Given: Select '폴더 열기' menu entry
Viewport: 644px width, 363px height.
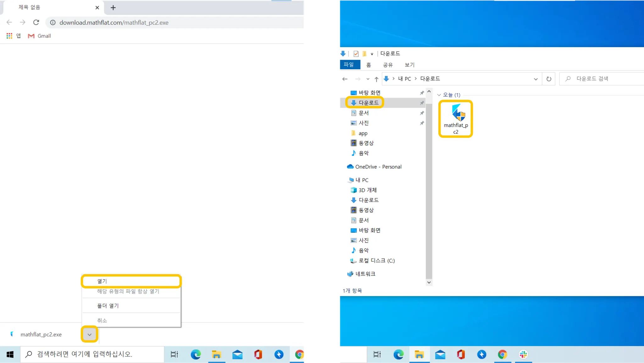Looking at the screenshot, I should point(108,306).
